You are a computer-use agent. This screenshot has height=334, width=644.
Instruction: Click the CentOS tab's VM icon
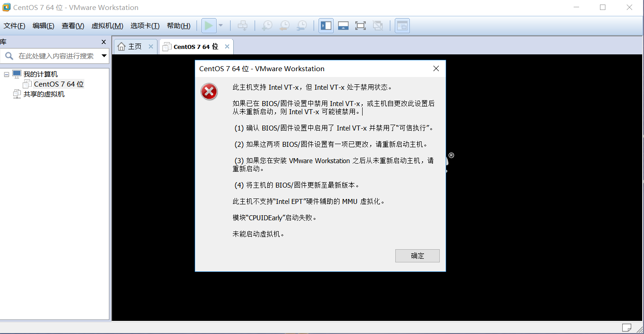(x=167, y=47)
